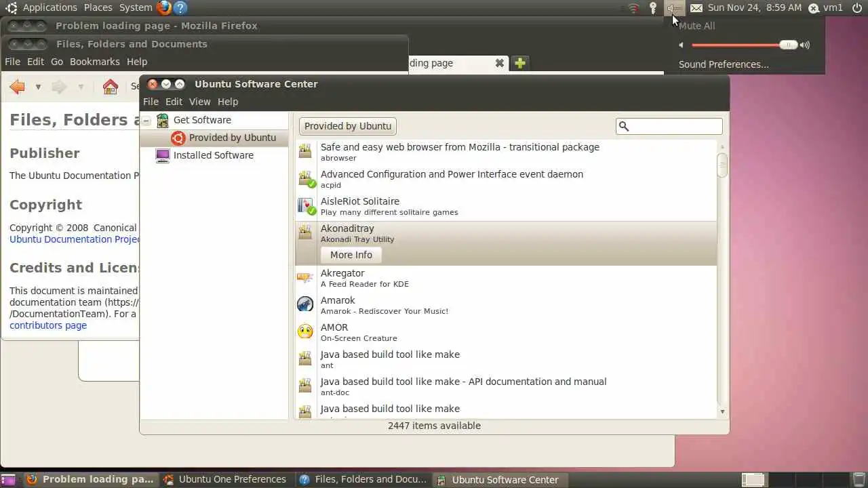Open Ubuntu Documentation Project link
868x488 pixels.
coord(75,239)
